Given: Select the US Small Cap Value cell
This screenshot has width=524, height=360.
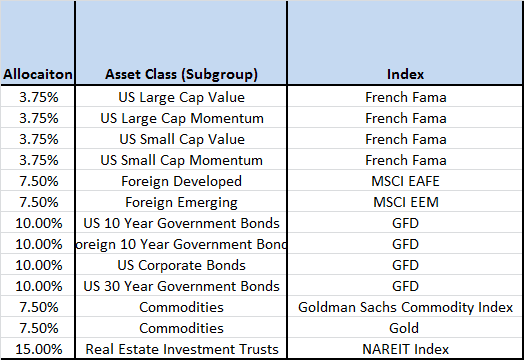Looking at the screenshot, I should point(181,139).
